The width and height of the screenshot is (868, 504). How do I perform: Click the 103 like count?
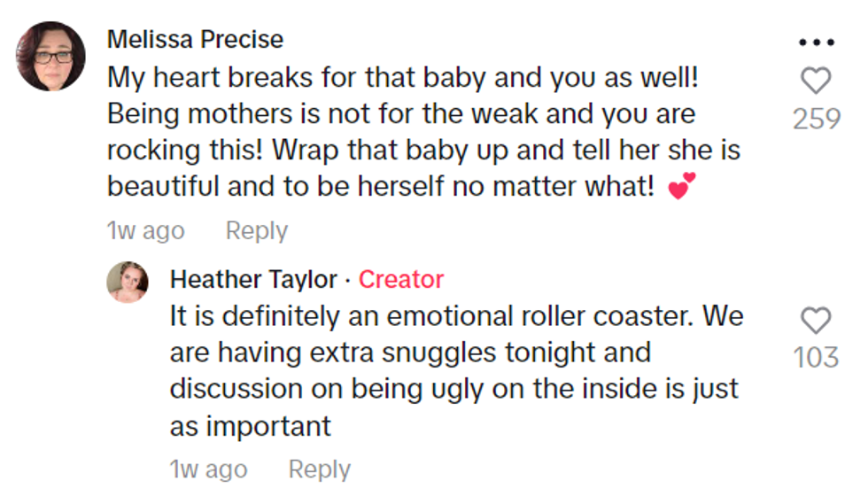click(816, 358)
